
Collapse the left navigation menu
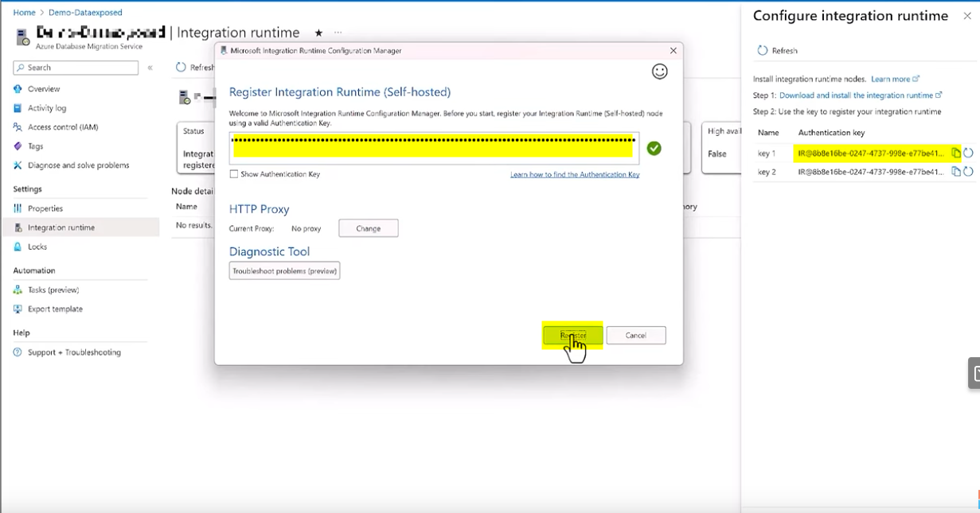150,68
